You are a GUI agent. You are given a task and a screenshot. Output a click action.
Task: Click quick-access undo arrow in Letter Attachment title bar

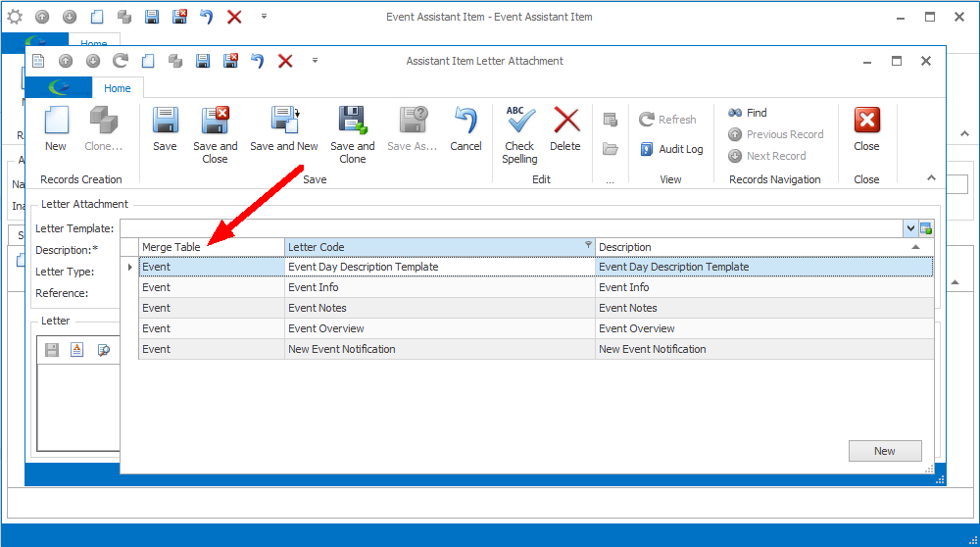258,61
